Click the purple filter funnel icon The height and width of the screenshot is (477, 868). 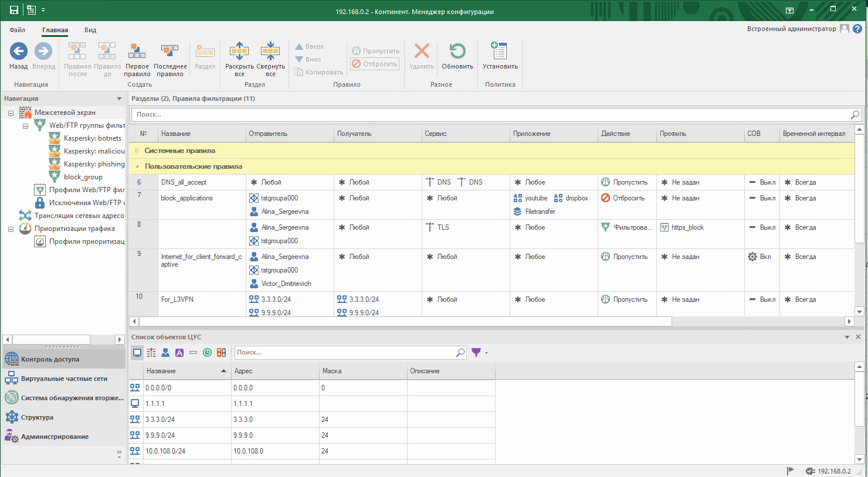tap(476, 352)
